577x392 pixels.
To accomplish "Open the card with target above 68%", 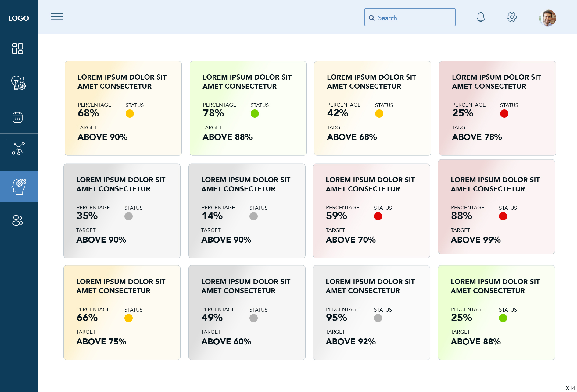I will pos(372,108).
